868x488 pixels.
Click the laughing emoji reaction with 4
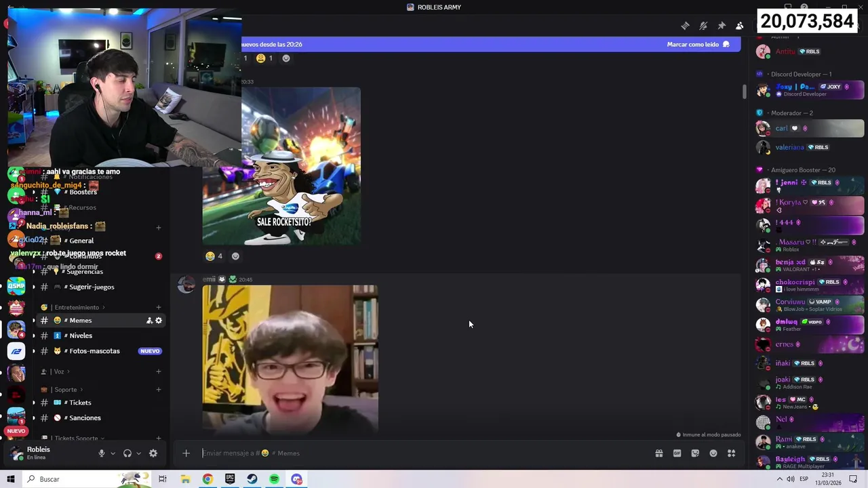(x=214, y=256)
